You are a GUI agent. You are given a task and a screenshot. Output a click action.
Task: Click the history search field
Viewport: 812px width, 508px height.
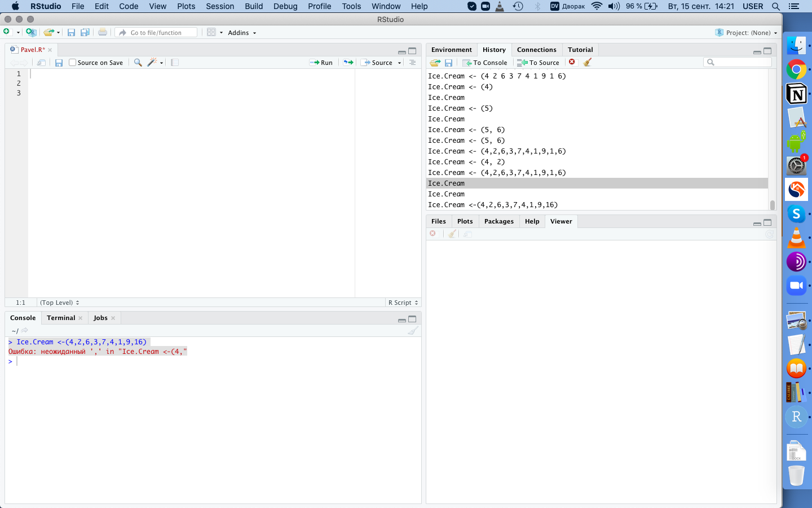(738, 62)
